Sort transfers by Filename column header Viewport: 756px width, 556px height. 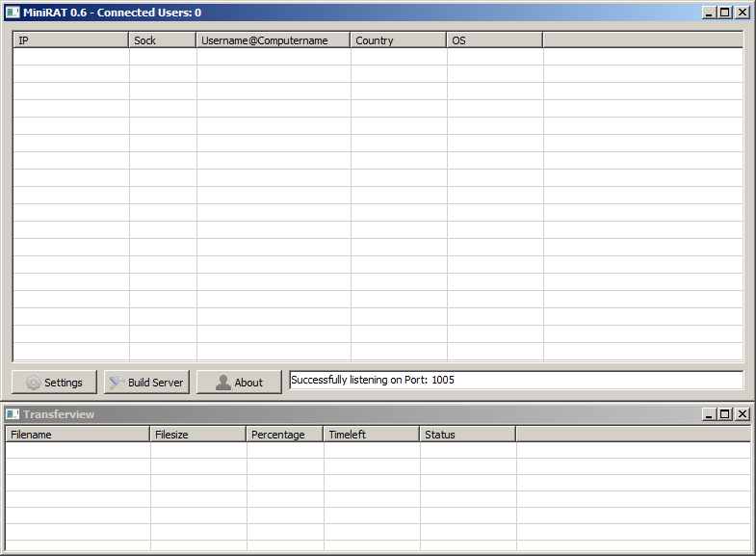pos(78,435)
